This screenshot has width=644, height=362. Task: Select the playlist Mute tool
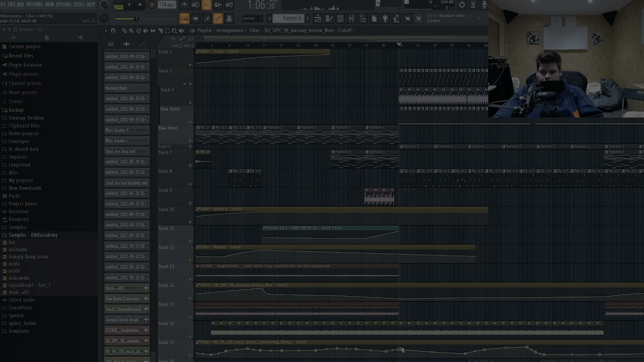146,31
